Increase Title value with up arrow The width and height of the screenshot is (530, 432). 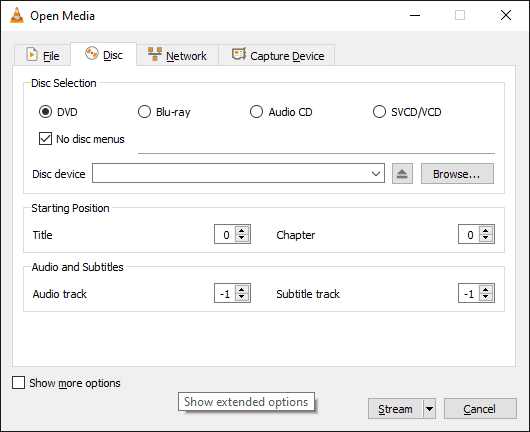pos(242,231)
